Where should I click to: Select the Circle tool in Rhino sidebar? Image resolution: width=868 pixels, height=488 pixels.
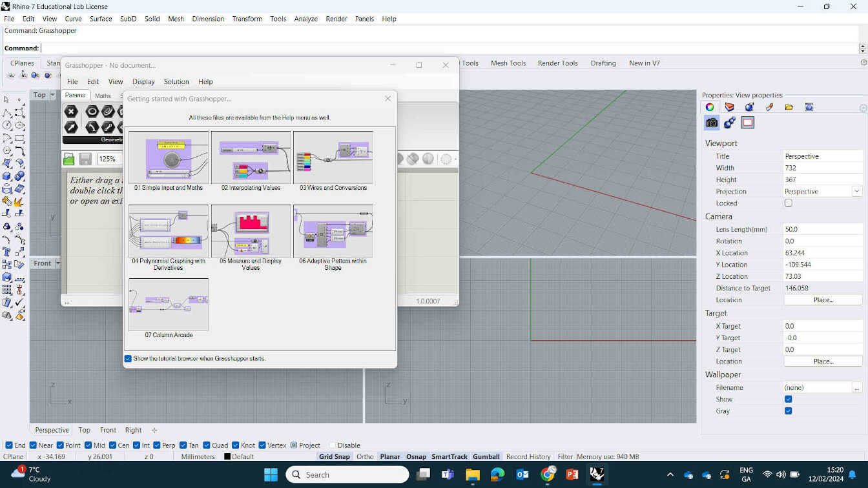tap(6, 125)
